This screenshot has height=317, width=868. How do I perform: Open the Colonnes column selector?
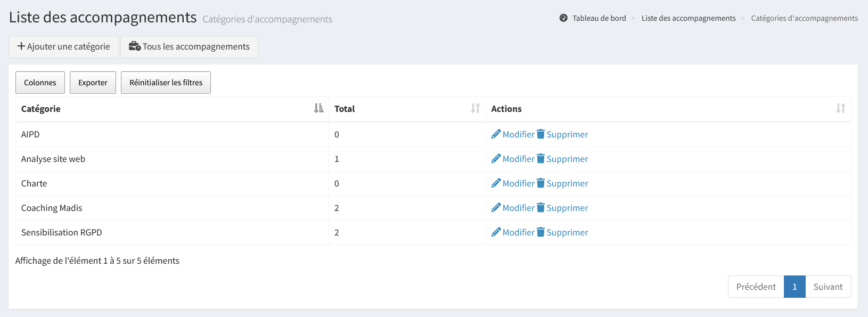click(x=40, y=83)
